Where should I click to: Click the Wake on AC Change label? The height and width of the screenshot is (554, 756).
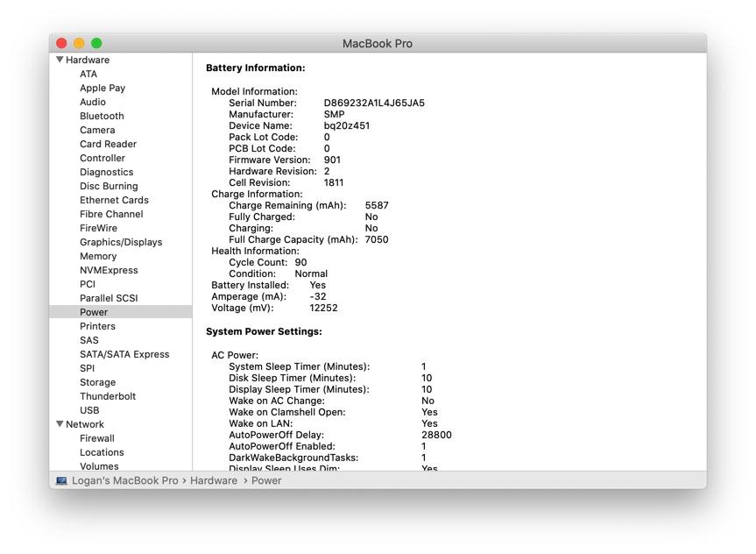(x=277, y=401)
